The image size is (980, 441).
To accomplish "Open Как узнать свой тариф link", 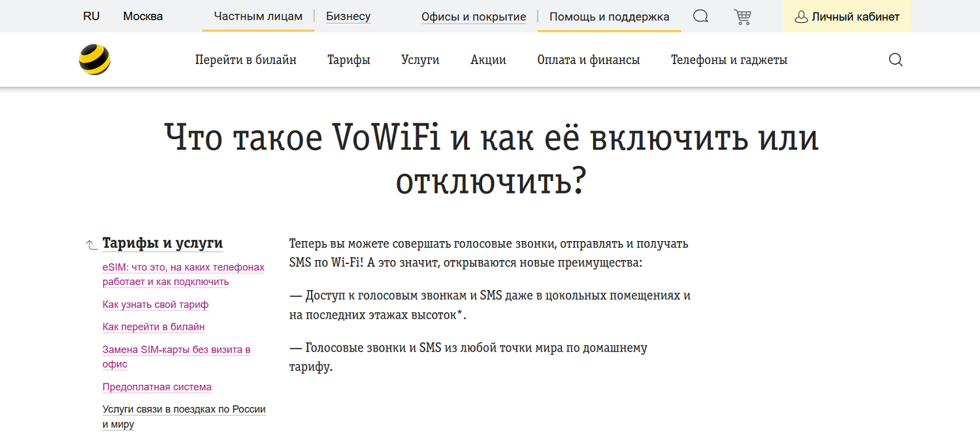I will pyautogui.click(x=155, y=304).
